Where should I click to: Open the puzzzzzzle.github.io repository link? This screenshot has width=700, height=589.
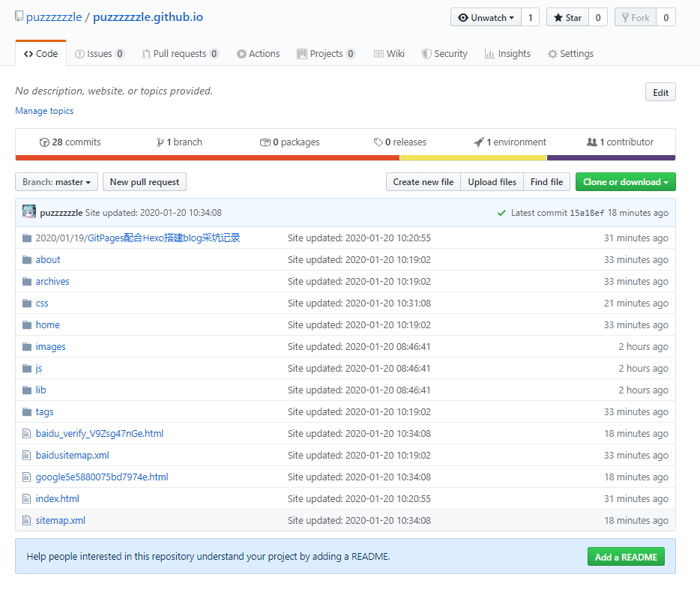pos(148,17)
